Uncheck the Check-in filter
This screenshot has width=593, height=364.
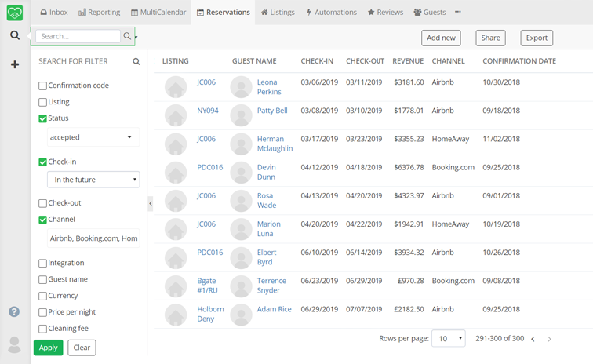pyautogui.click(x=42, y=162)
